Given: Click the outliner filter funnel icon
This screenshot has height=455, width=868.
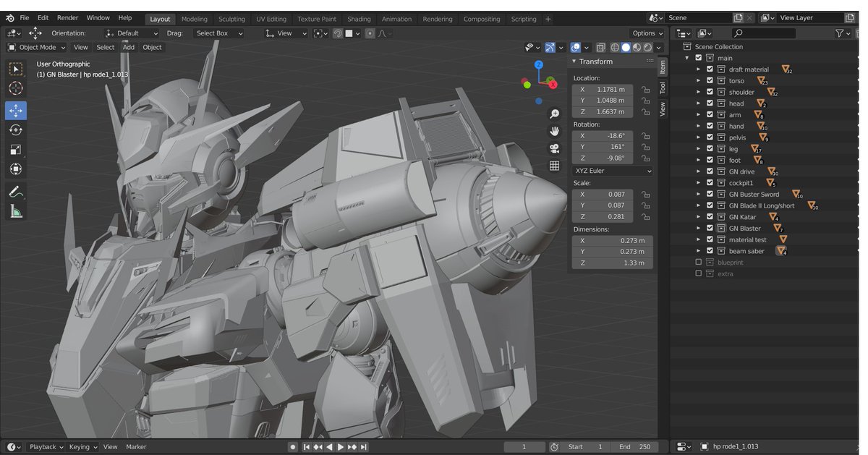Looking at the screenshot, I should click(839, 33).
